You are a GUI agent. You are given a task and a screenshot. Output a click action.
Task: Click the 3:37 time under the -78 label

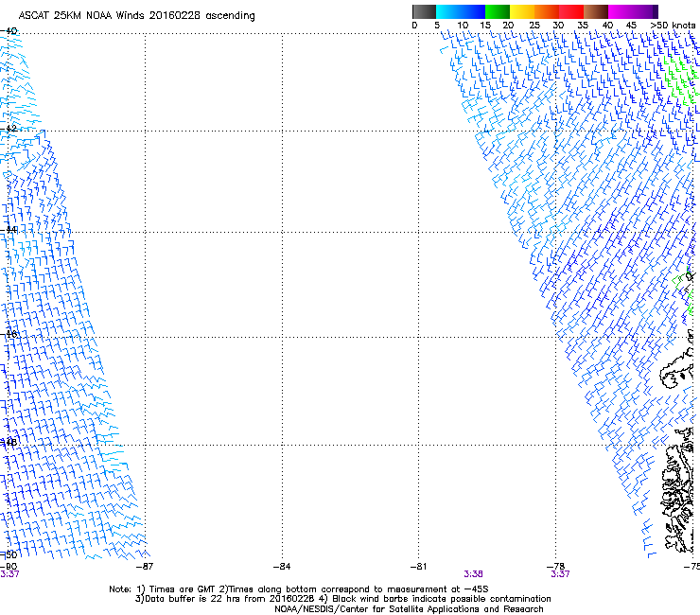(x=560, y=574)
